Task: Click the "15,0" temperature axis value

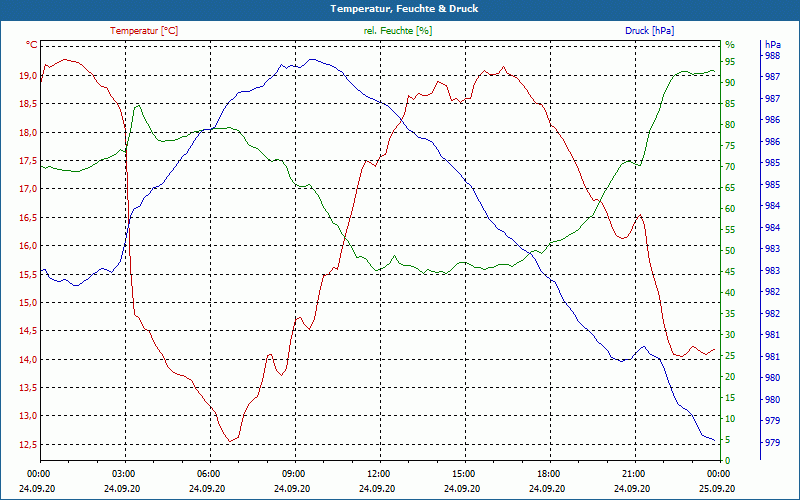Action: [28, 303]
